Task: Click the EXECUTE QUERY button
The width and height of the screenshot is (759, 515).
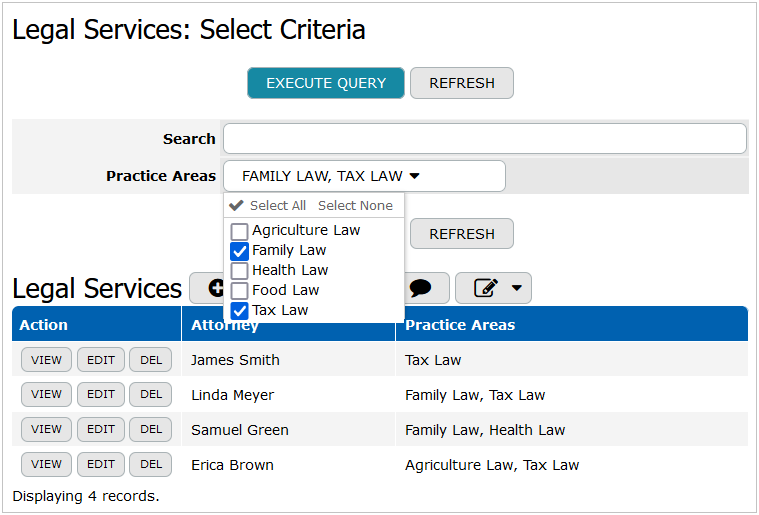Action: click(x=326, y=83)
